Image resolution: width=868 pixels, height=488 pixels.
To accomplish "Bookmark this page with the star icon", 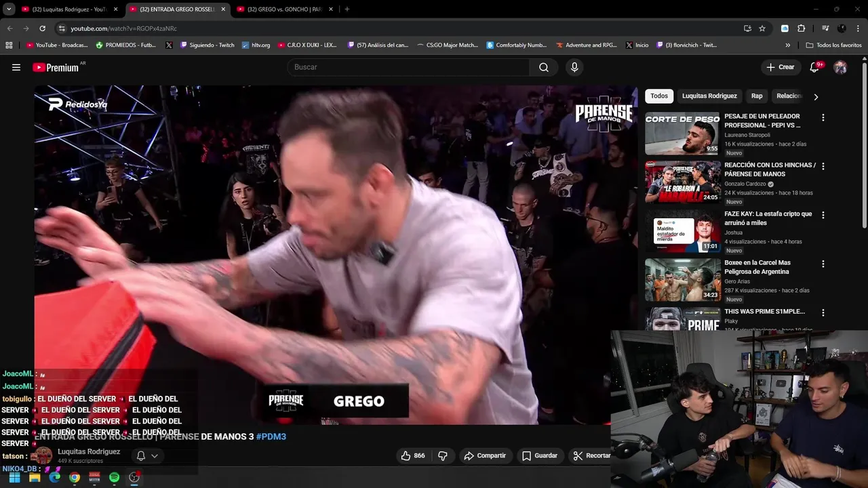I will coord(762,28).
